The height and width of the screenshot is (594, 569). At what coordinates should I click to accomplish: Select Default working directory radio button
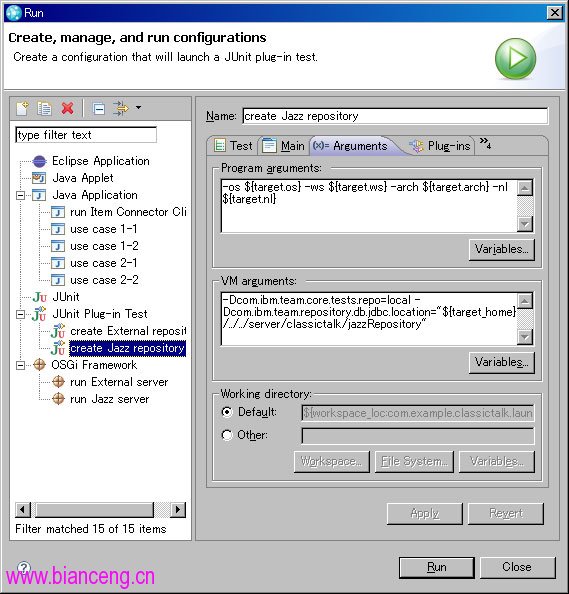(227, 412)
